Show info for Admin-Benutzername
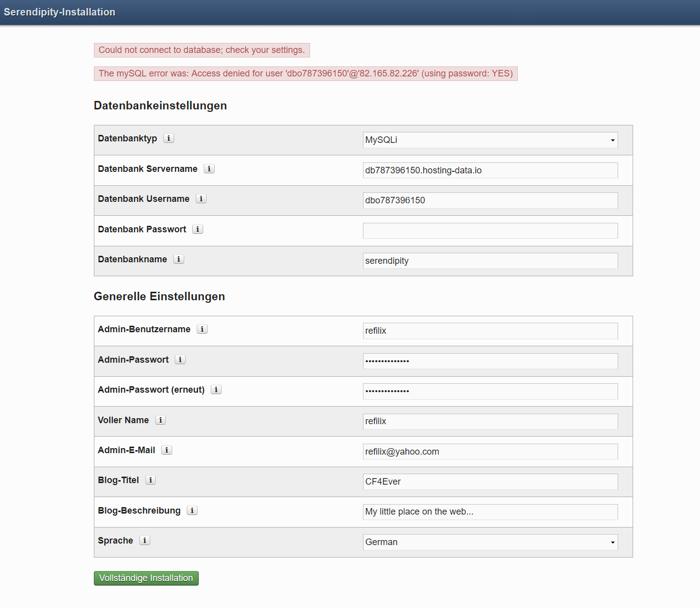This screenshot has height=608, width=700. (x=202, y=329)
